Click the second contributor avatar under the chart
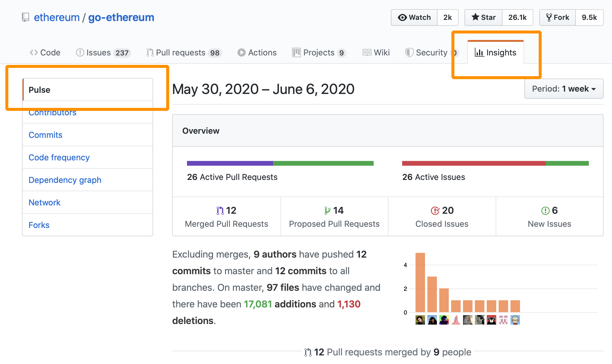612x364 pixels. click(x=432, y=320)
